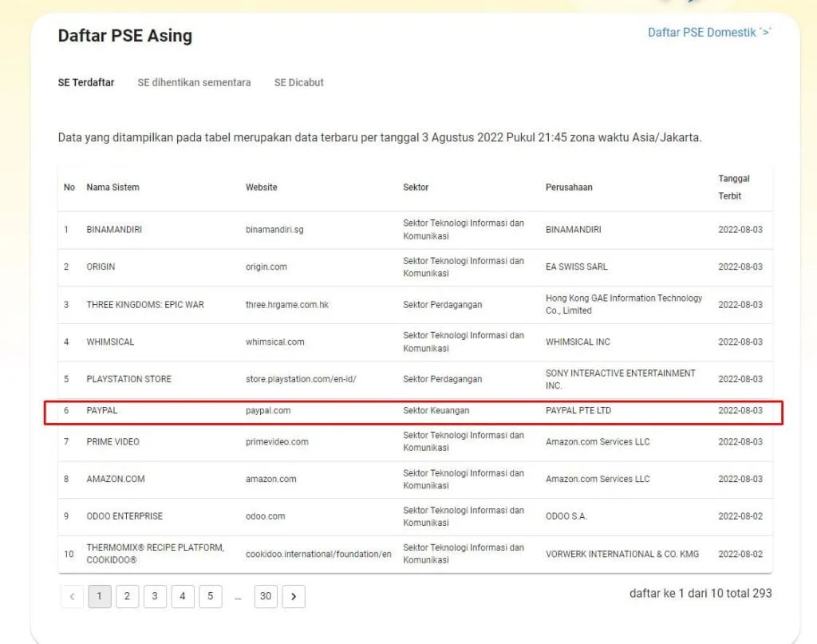Click the three.hrgame.com.hk website cell
This screenshot has height=644, width=817.
[286, 304]
